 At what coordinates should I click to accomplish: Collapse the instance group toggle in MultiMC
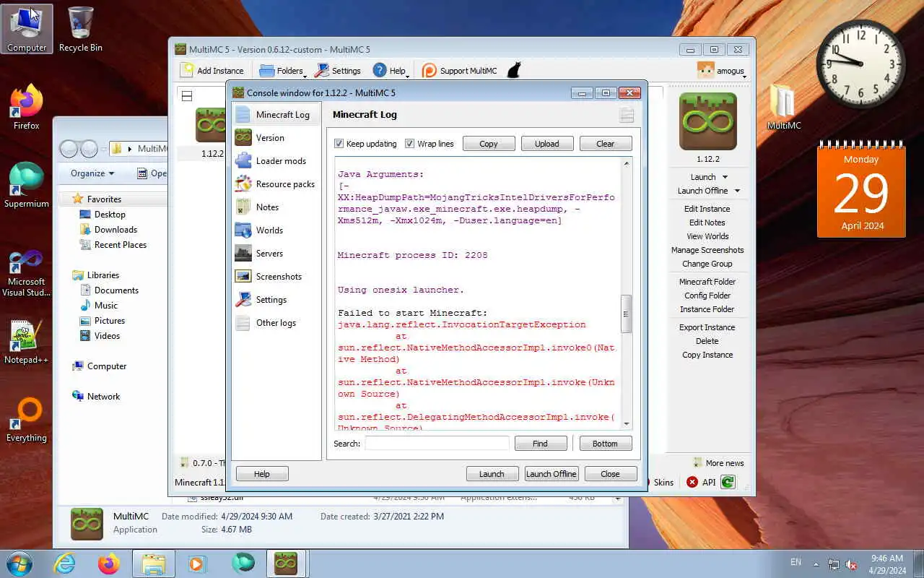(186, 95)
